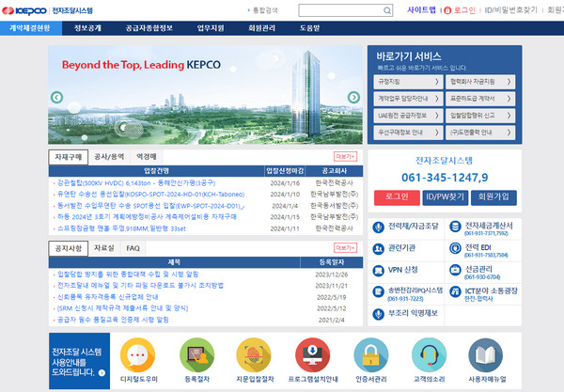Open 계약체결현황 menu
The width and height of the screenshot is (564, 392).
coord(31,28)
